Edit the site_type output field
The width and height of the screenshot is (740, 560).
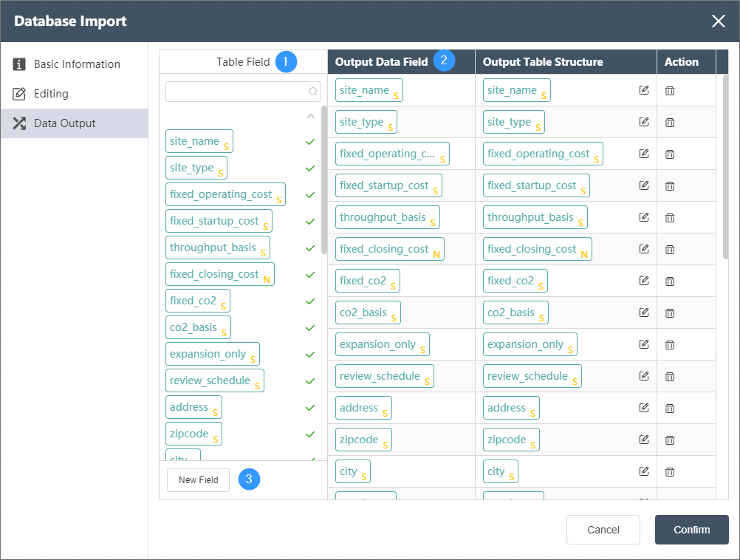click(644, 122)
